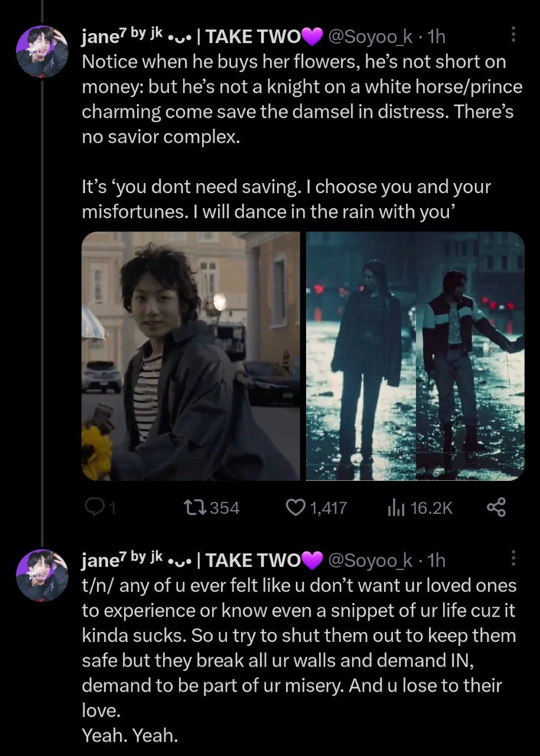Tap the share icon on the first tweet

(496, 507)
